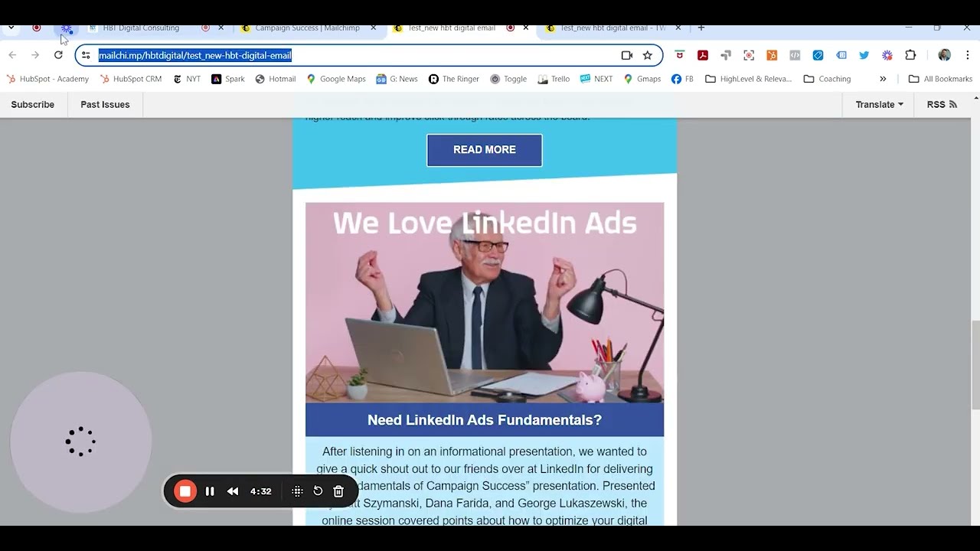Select the pinned purple starburst tab

(67, 28)
